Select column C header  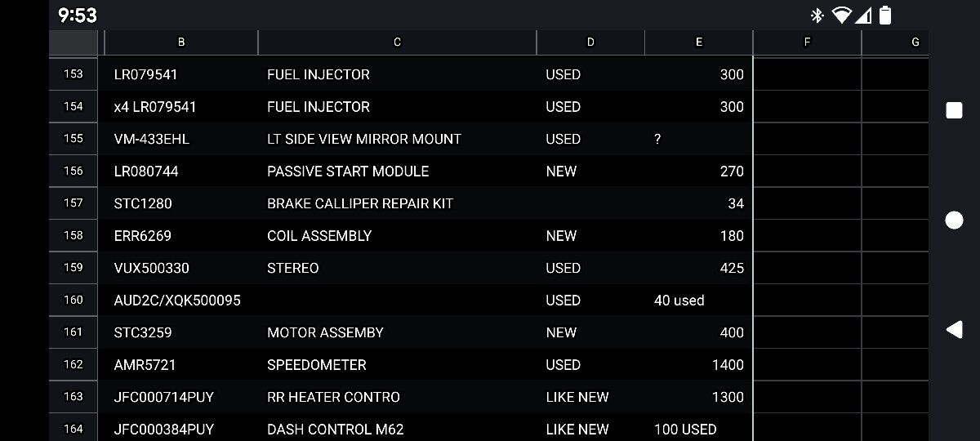coord(397,42)
